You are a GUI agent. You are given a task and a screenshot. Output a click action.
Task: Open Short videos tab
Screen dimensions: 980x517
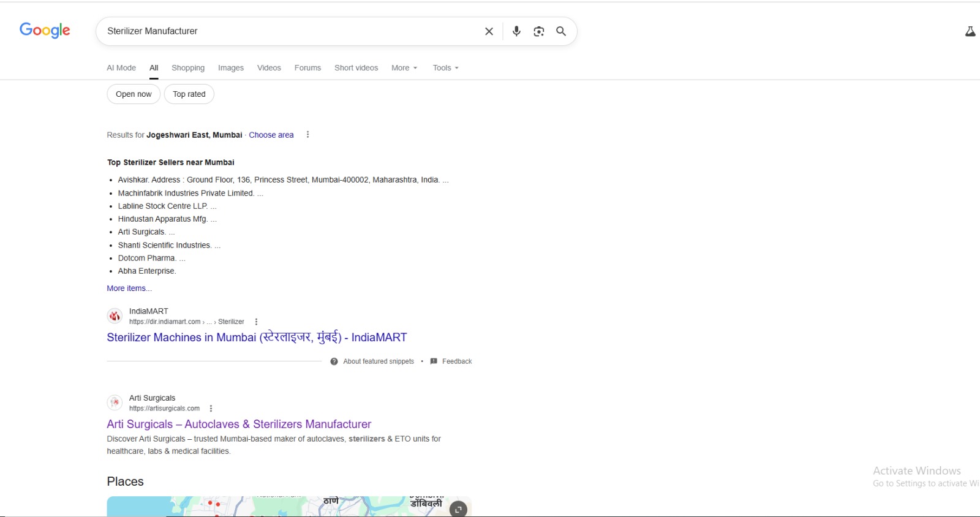[356, 68]
